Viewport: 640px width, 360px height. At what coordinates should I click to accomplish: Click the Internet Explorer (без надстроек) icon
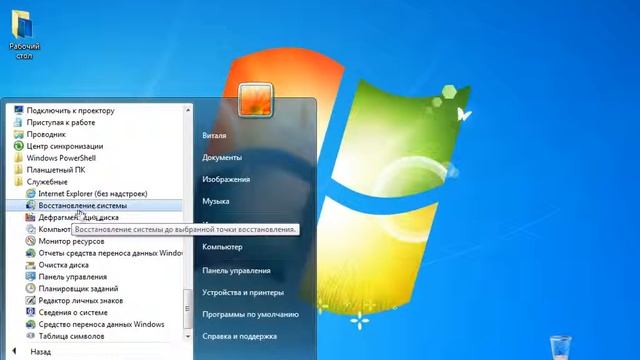[31, 193]
